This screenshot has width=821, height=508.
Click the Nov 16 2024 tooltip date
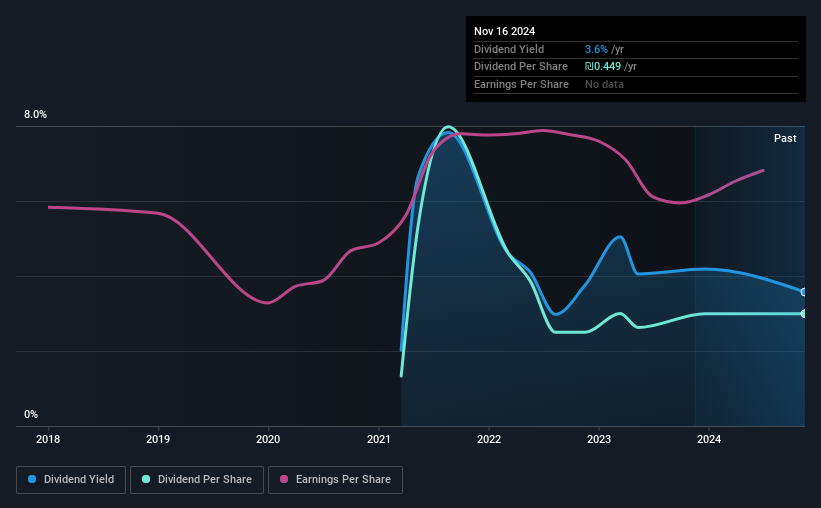505,31
